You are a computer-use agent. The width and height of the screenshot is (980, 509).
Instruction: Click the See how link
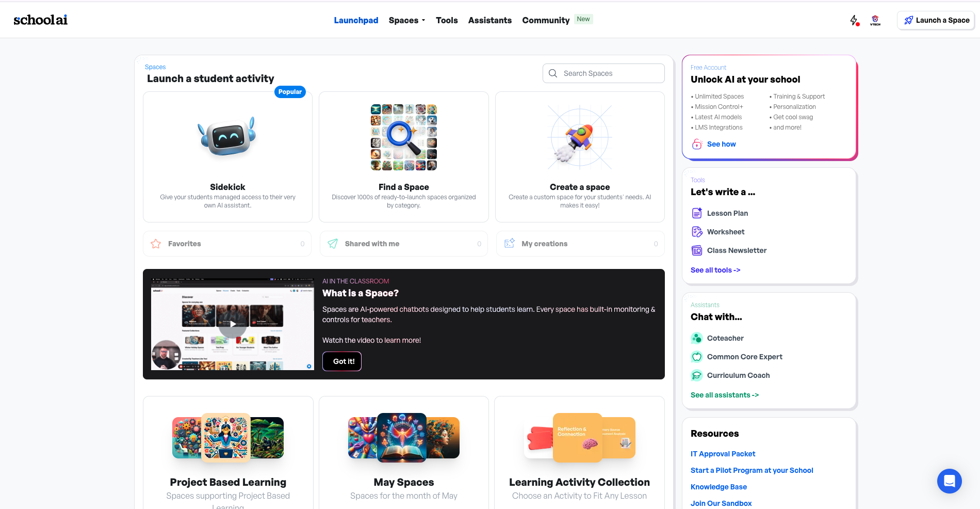pos(722,144)
